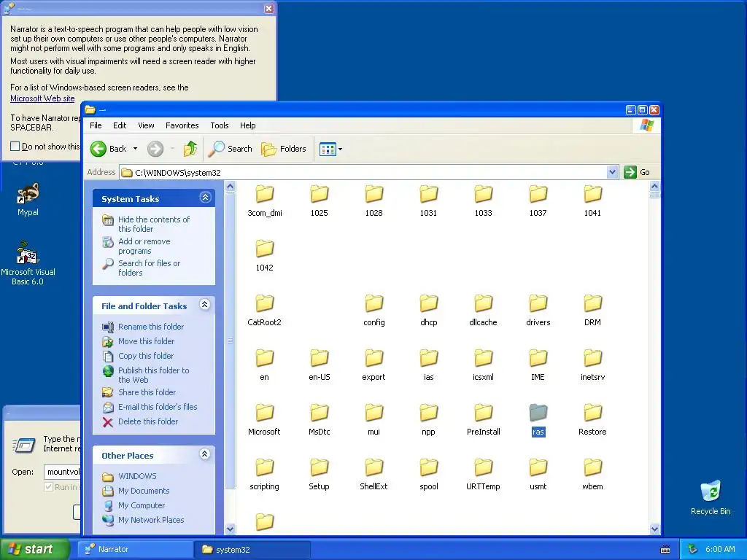This screenshot has width=747, height=560.
Task: Click the task pane scroll down arrow
Action: pyautogui.click(x=230, y=529)
